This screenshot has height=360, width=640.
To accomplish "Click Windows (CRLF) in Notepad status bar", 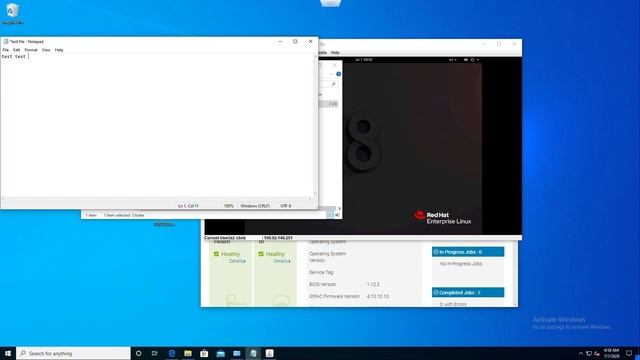I will 255,206.
